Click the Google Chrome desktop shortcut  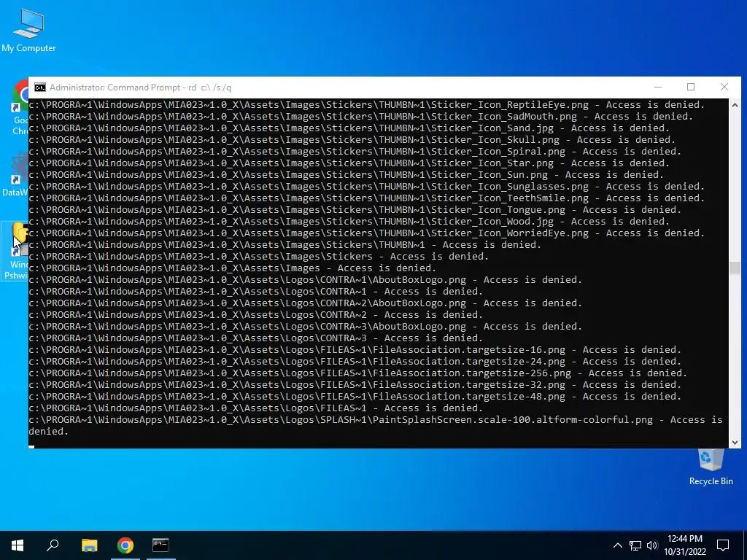(20, 107)
